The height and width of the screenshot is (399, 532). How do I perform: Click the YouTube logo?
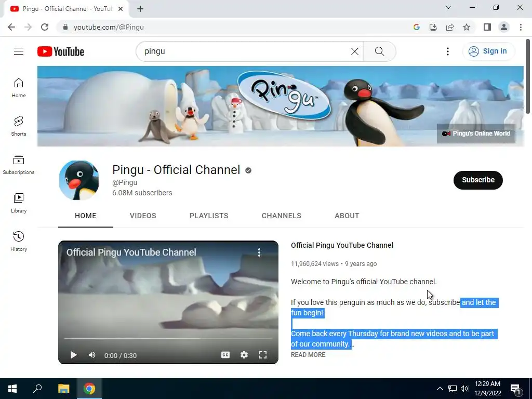click(x=61, y=51)
